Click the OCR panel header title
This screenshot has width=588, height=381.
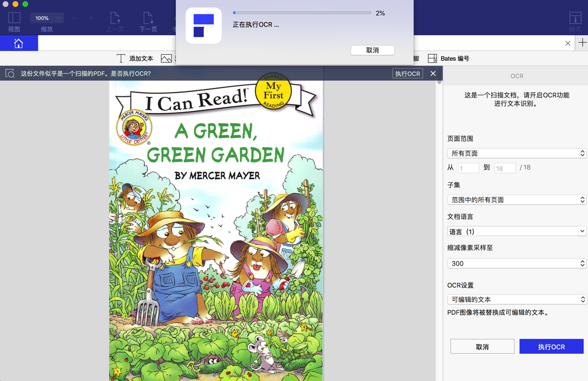pos(517,76)
